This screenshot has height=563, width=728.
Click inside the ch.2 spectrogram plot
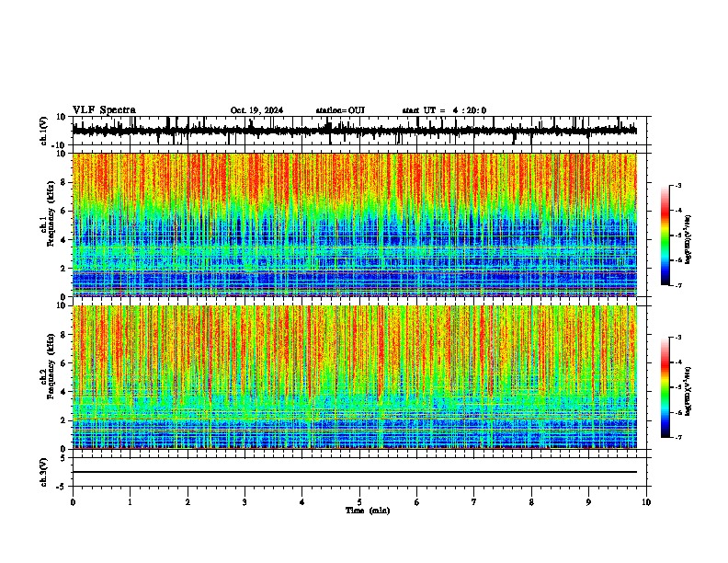tap(355, 377)
